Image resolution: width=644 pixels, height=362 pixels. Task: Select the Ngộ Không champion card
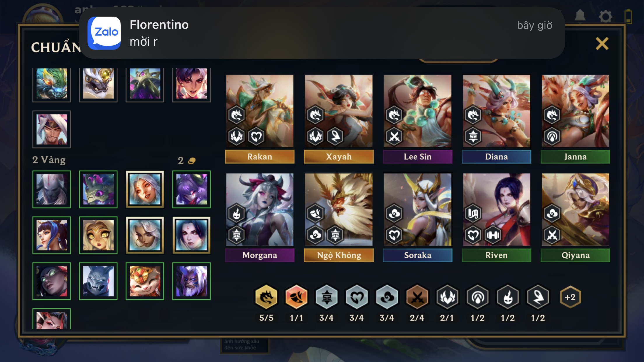339,217
